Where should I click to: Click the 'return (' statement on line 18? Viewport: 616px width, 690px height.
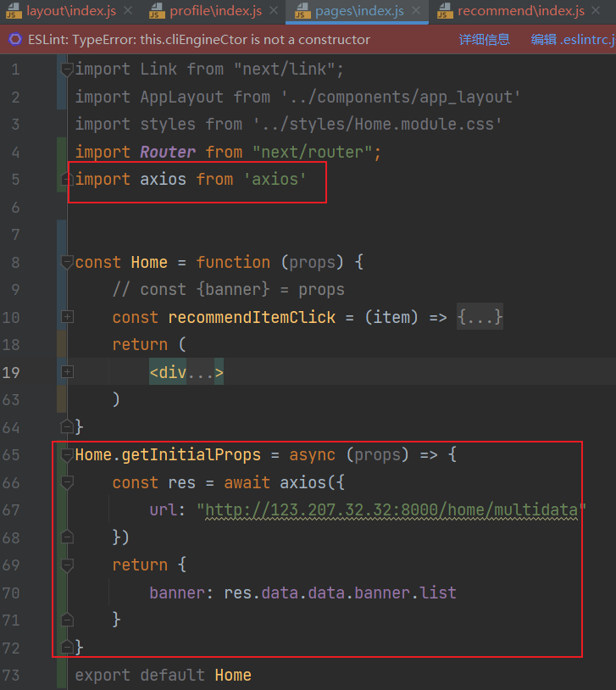tap(149, 344)
